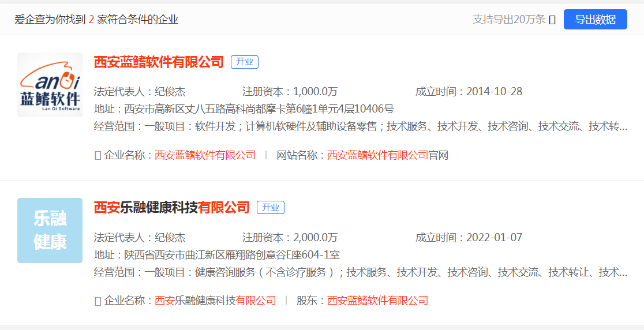The width and height of the screenshot is (644, 330).
Task: Open legal representative 纪俊杰 of 西安乐融健康科技
Action: [170, 237]
